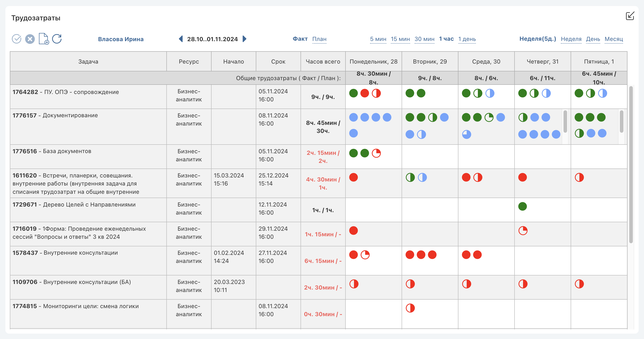Click total hours 8ч. 45мин / 30ч.

pos(323,127)
